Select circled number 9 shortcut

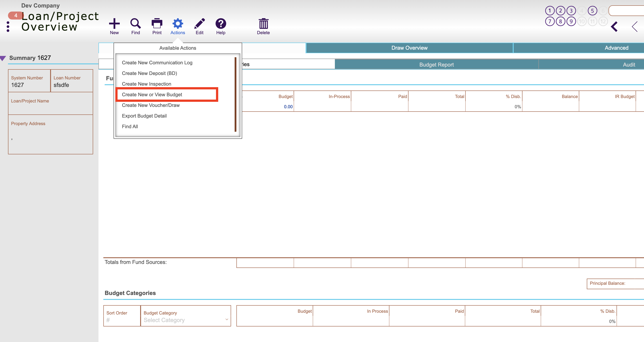(571, 22)
